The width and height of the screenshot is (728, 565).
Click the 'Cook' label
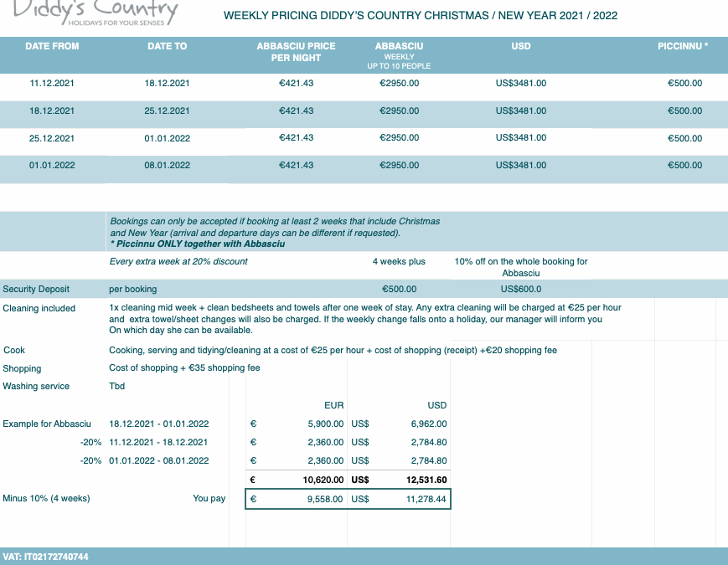coord(14,350)
